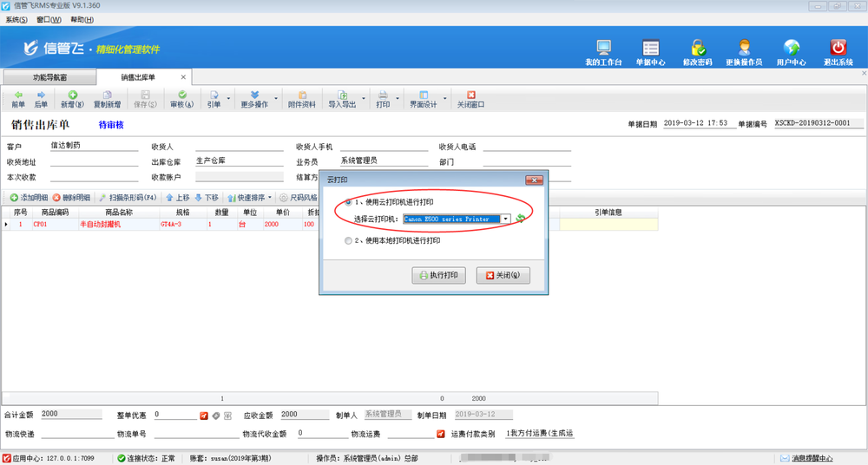The width and height of the screenshot is (868, 465).
Task: Select the 使用云打印机进行打印 radio option
Action: [x=349, y=203]
